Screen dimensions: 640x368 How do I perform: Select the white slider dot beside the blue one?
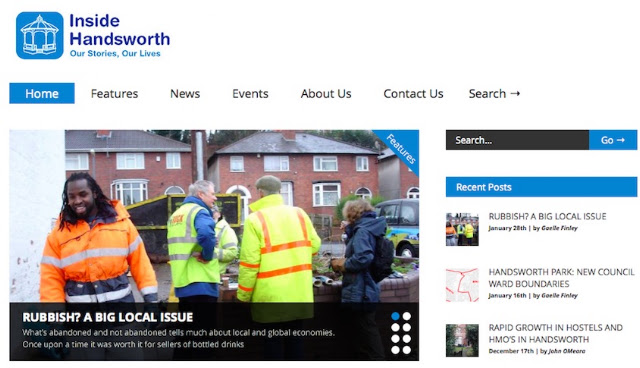(x=407, y=316)
